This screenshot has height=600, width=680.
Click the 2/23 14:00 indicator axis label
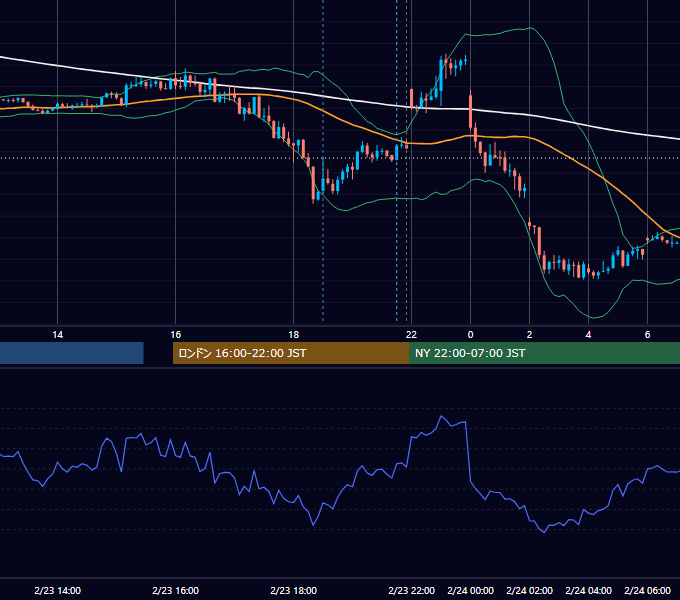pyautogui.click(x=57, y=590)
